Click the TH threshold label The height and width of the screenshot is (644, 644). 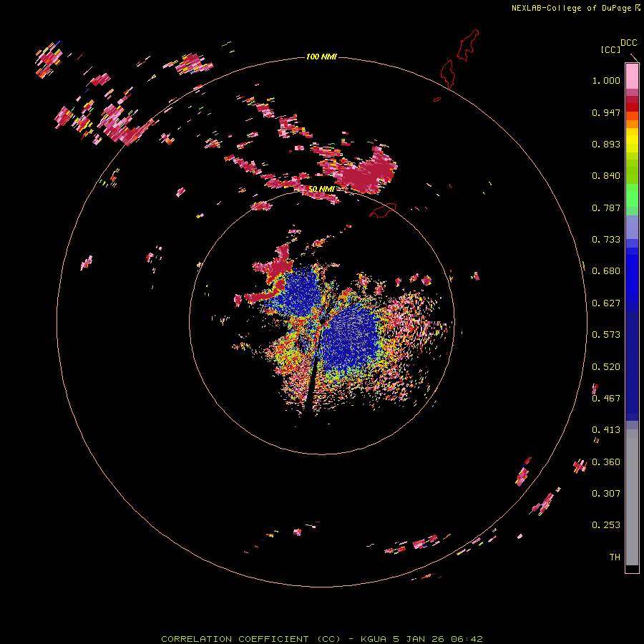(615, 557)
